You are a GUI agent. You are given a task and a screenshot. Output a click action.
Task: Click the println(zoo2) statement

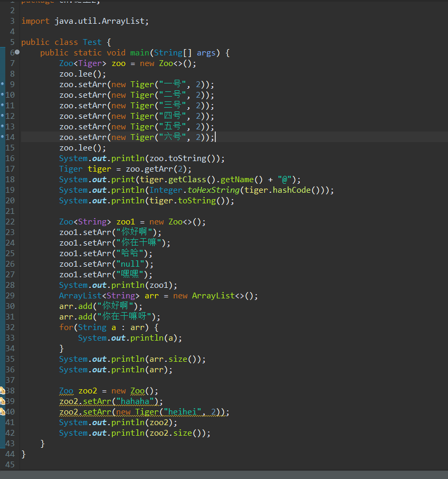pyautogui.click(x=118, y=422)
